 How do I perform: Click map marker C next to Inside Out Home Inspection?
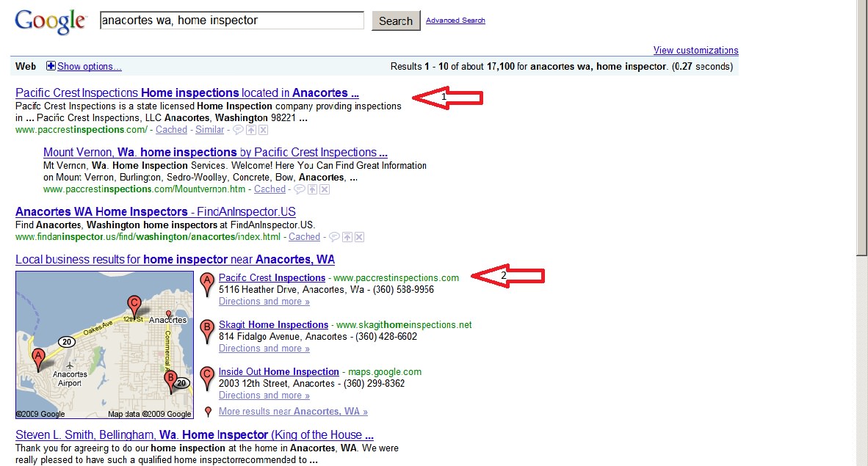pyautogui.click(x=207, y=375)
